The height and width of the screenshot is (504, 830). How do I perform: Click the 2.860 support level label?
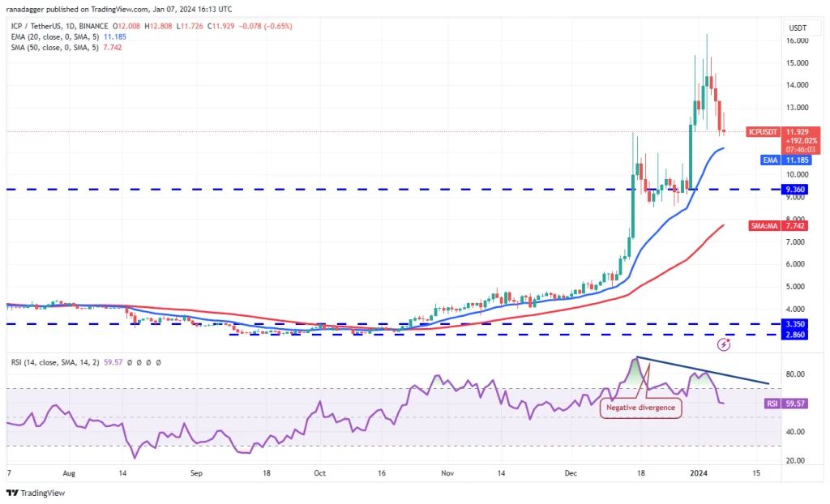(x=798, y=334)
